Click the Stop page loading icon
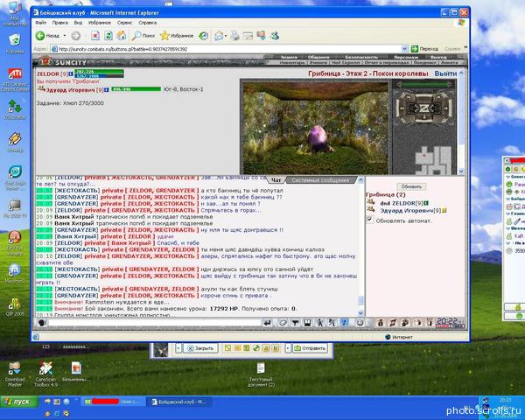Screen dimensions: 525x420 click(x=95, y=36)
